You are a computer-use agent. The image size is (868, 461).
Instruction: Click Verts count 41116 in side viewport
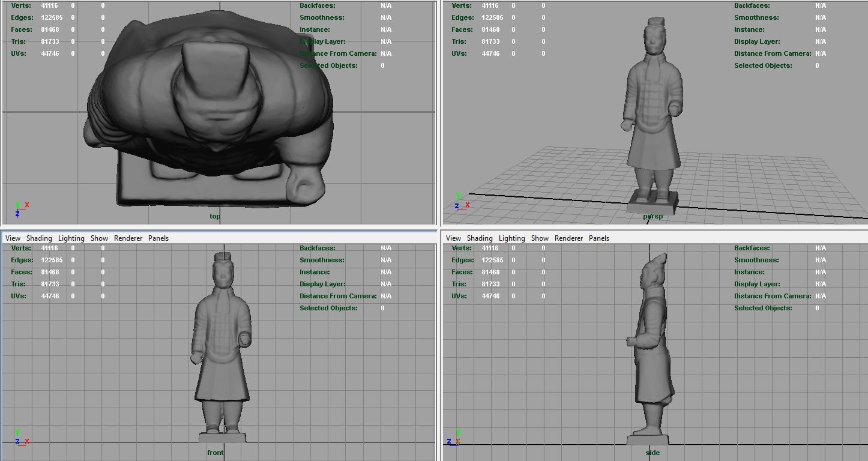490,248
